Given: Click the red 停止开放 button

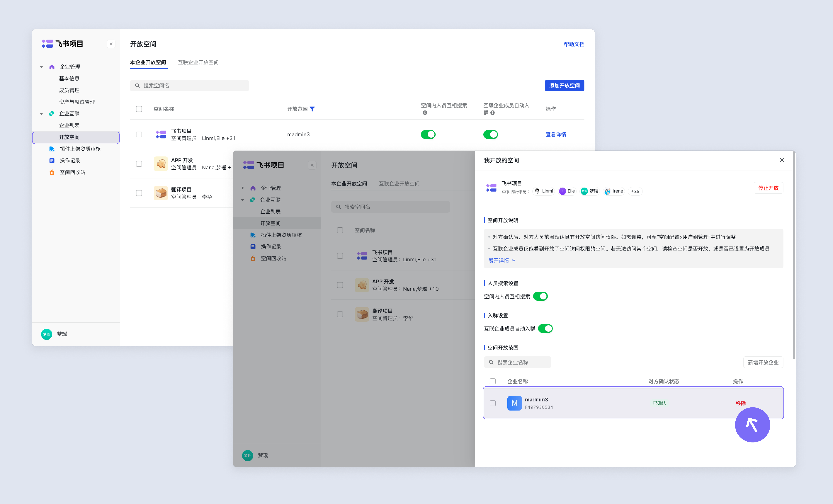Looking at the screenshot, I should [768, 188].
